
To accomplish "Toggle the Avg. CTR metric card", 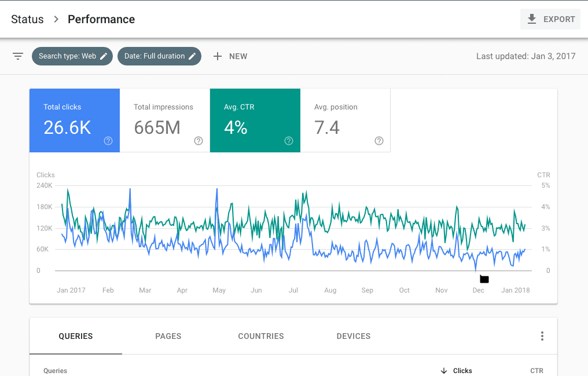I will click(255, 121).
